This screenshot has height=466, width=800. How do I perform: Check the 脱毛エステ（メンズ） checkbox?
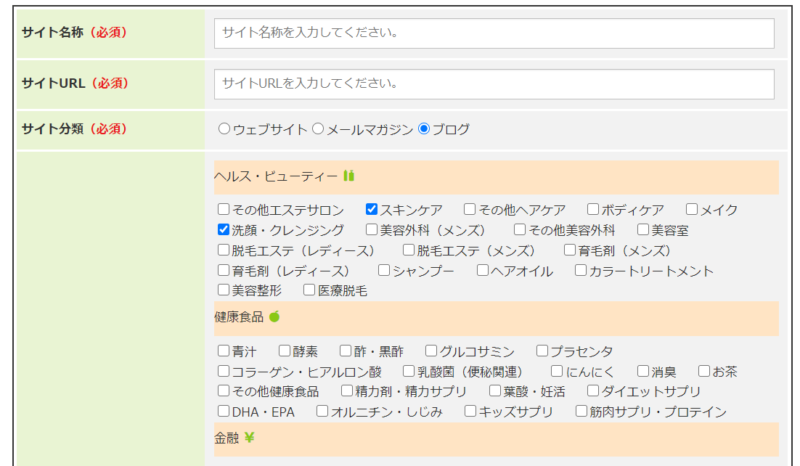coord(409,250)
